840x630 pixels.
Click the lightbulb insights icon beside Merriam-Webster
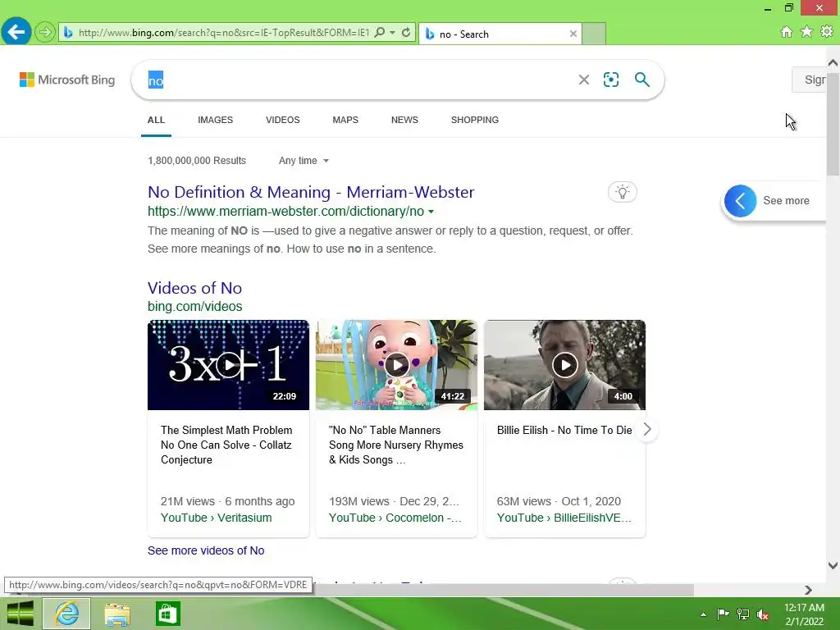(623, 192)
